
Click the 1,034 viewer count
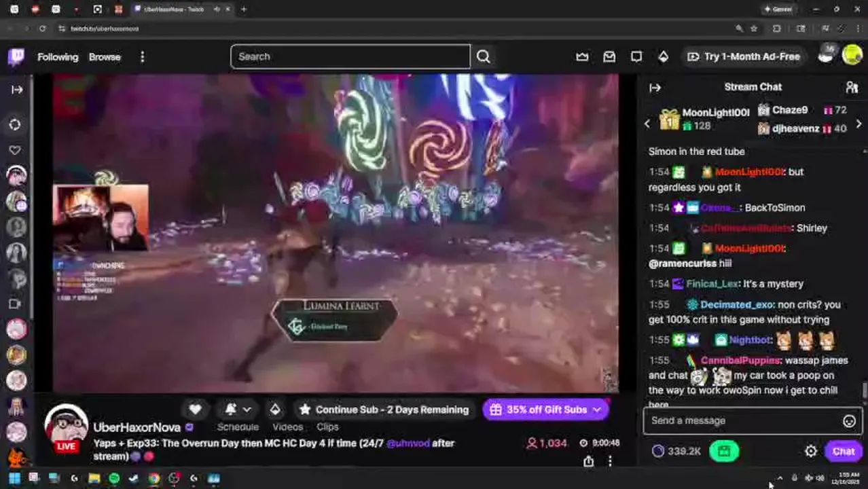(x=547, y=443)
